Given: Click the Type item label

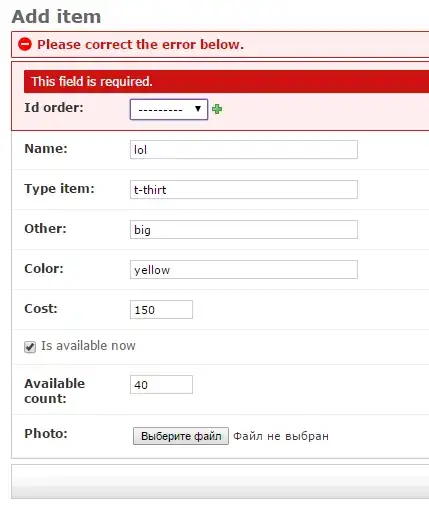Looking at the screenshot, I should [x=59, y=189].
